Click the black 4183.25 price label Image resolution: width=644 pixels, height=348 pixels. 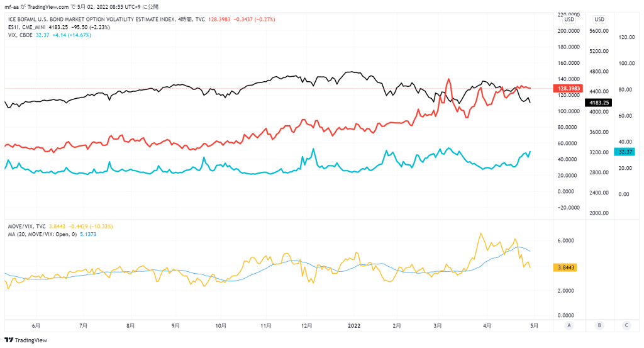599,103
